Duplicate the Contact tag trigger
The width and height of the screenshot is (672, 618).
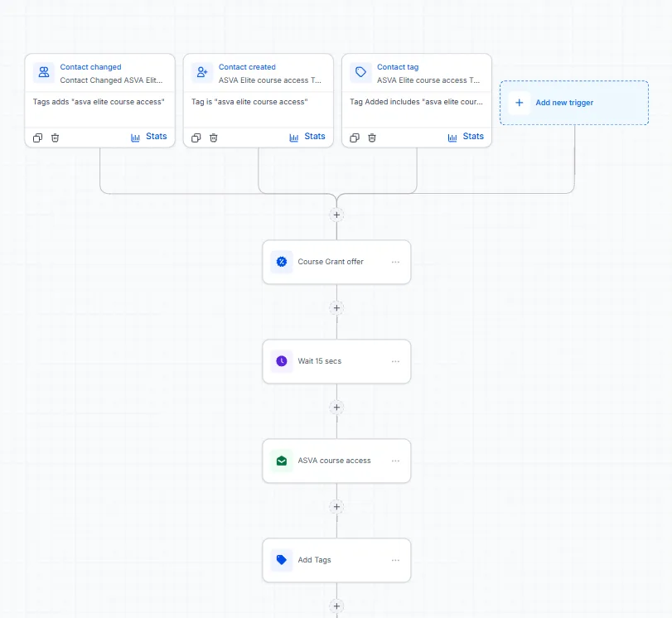[x=355, y=138]
